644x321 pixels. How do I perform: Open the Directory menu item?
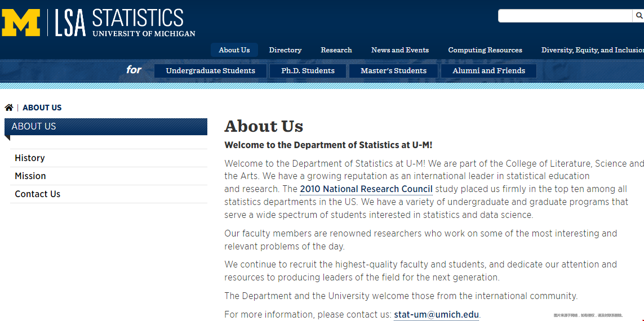pos(285,50)
